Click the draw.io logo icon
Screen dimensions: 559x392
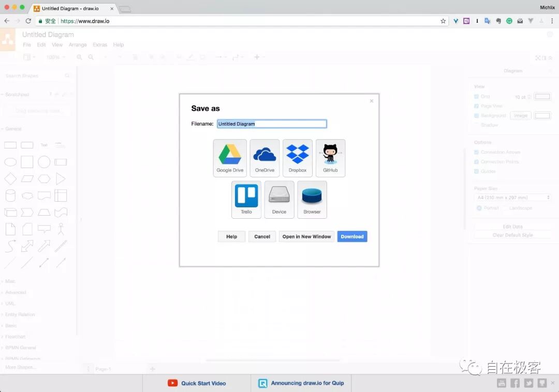tap(7, 39)
